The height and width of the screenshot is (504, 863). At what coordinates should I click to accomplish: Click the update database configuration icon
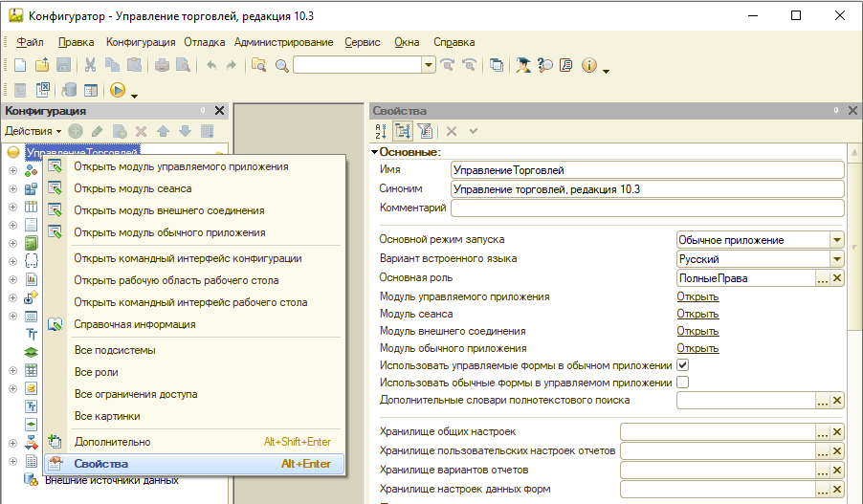coord(69,90)
